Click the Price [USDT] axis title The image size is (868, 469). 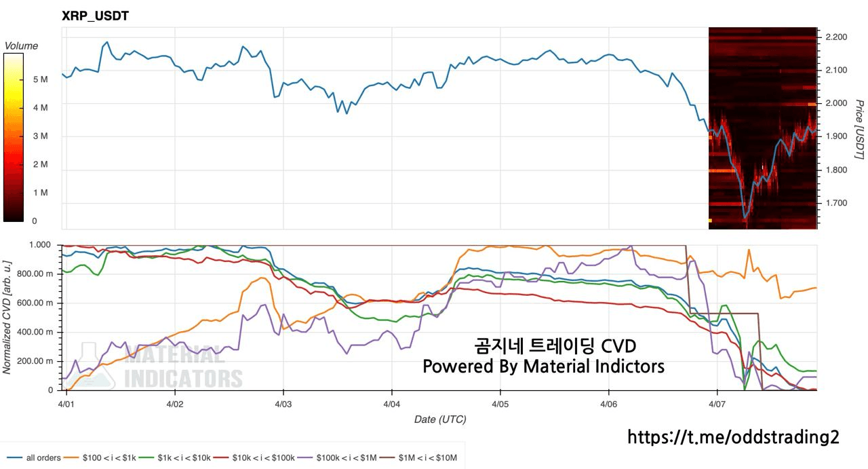859,130
